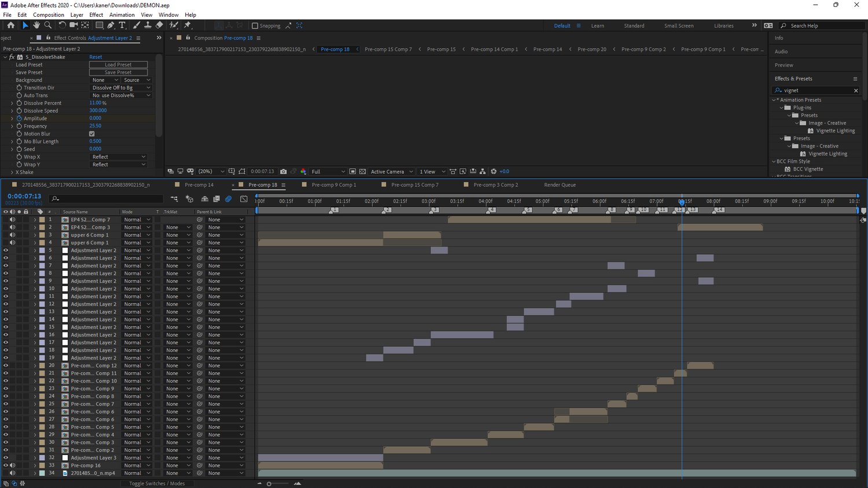This screenshot has width=868, height=488.
Task: Open the Composition menu
Action: 49,15
